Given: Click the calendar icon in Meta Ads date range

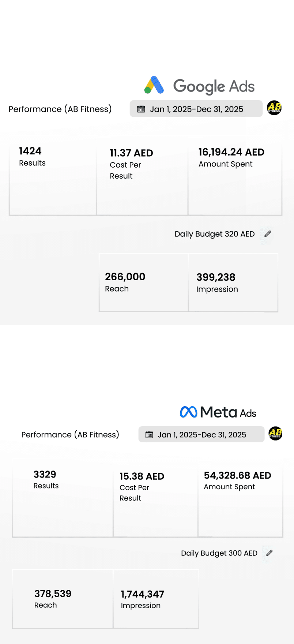Looking at the screenshot, I should [149, 435].
